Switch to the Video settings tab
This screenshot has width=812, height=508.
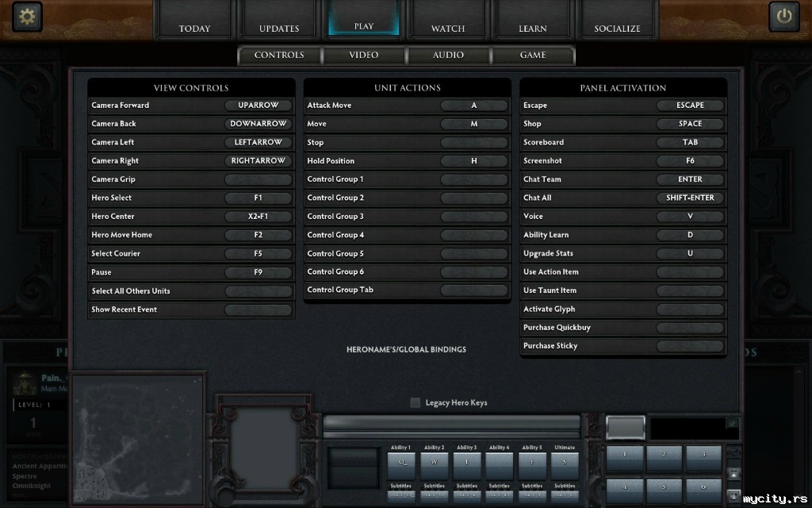click(x=363, y=55)
